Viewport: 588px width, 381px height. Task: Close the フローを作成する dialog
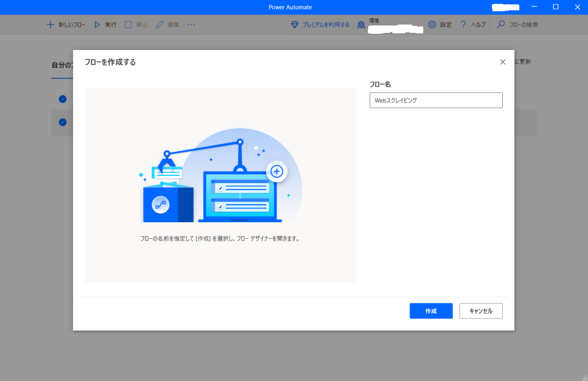click(x=502, y=62)
